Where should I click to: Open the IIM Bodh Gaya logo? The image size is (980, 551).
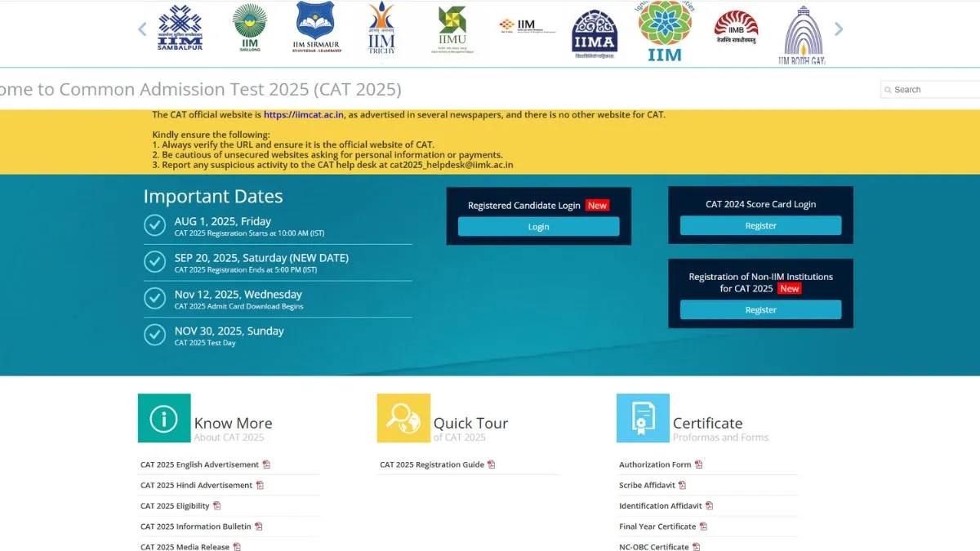(x=802, y=31)
